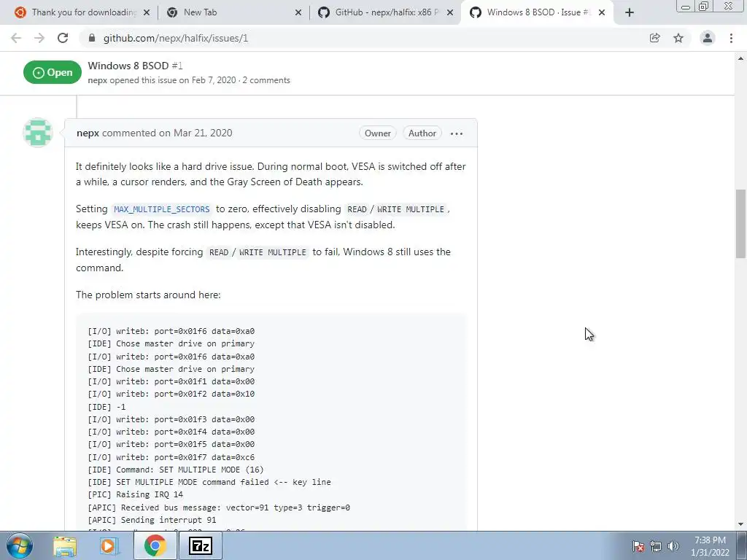Restore down the Chrome window

coord(704,7)
